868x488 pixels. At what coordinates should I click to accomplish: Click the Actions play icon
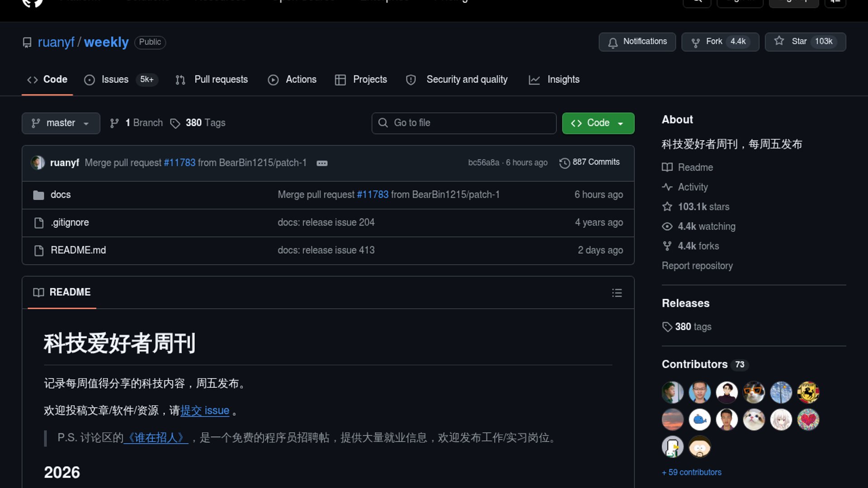(273, 80)
